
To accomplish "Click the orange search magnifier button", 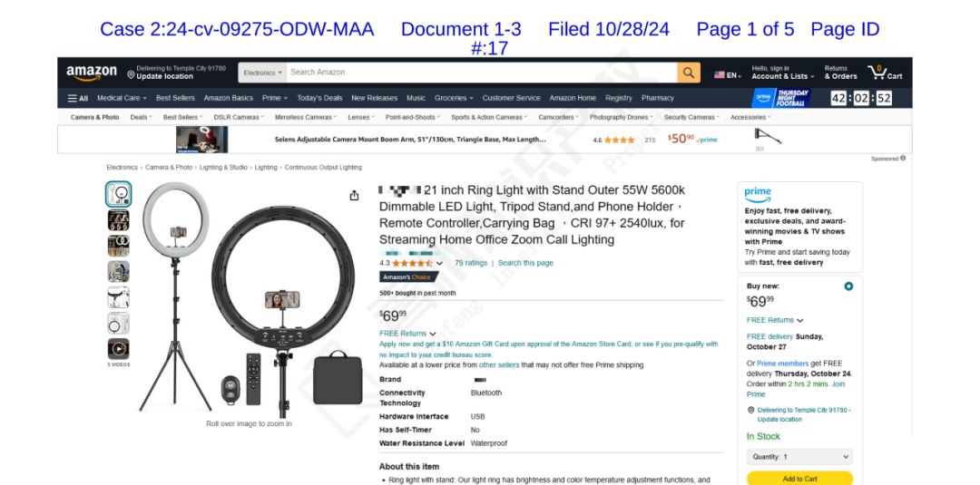I will 688,73.
